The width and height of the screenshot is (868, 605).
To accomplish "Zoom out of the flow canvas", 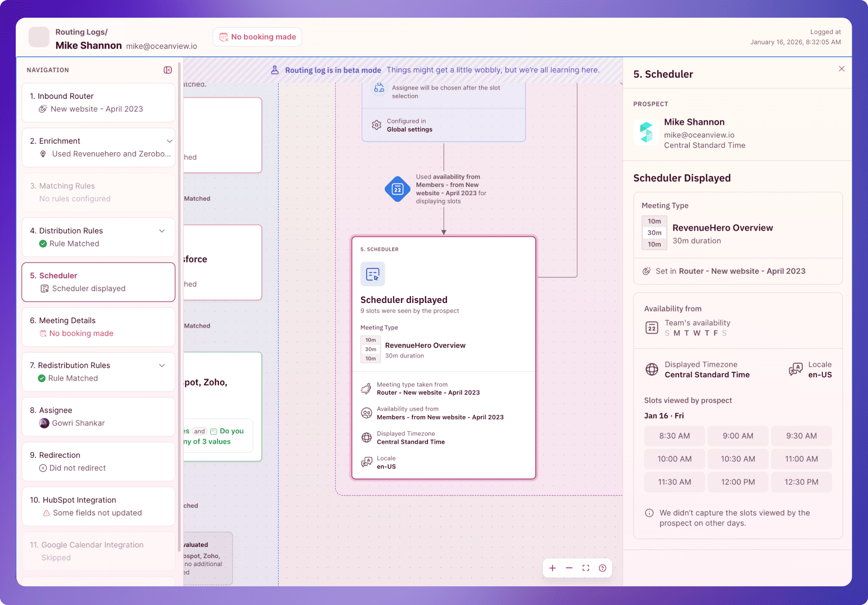I will [569, 568].
